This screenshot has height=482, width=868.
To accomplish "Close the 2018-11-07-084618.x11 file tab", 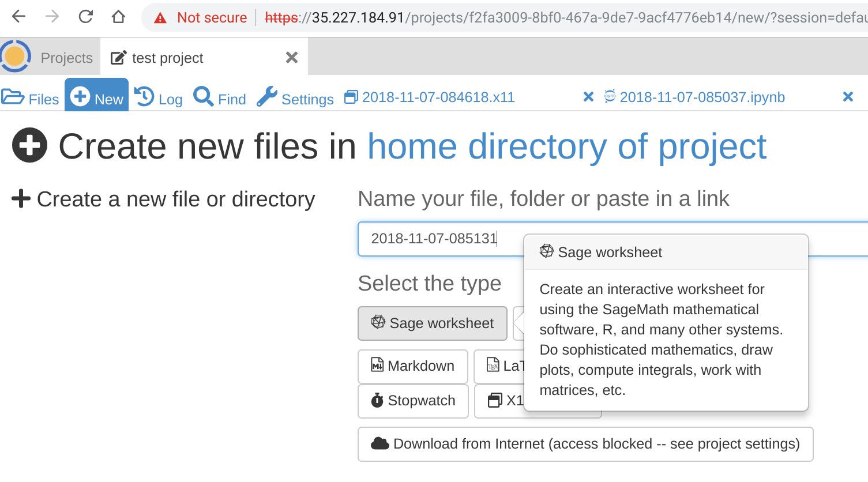I will pos(588,97).
